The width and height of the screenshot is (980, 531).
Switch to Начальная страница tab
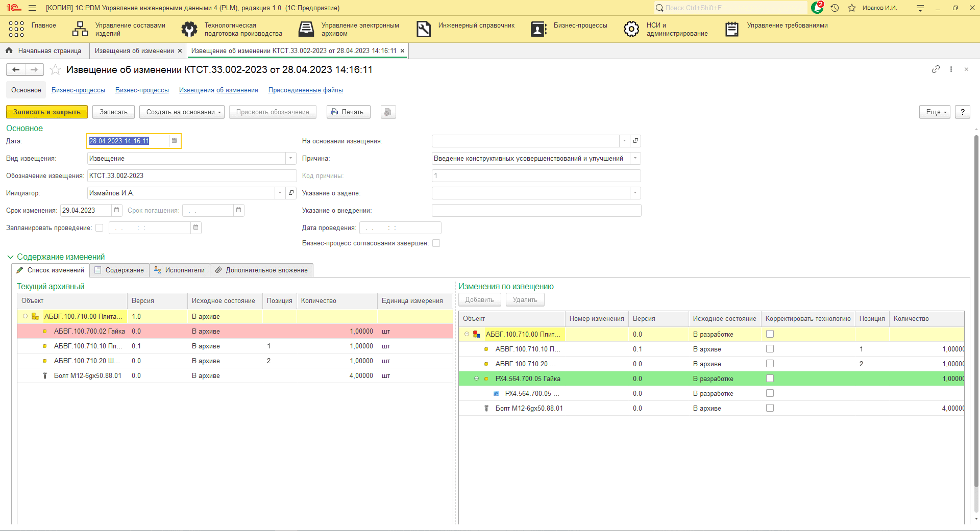pyautogui.click(x=44, y=50)
